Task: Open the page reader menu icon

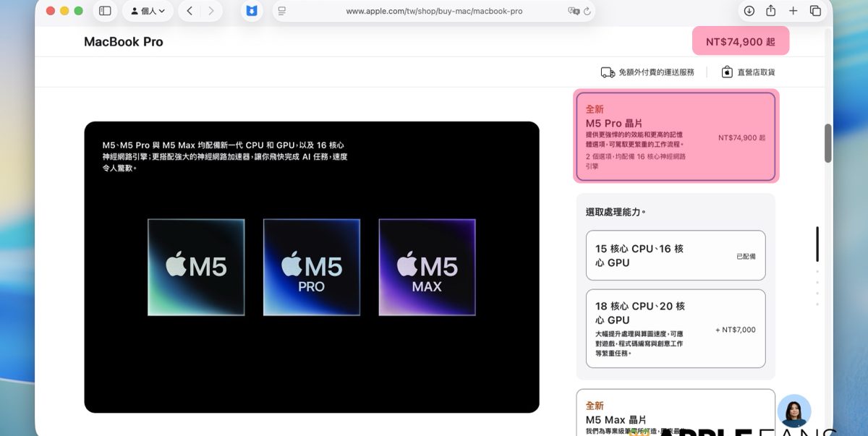Action: (x=282, y=11)
